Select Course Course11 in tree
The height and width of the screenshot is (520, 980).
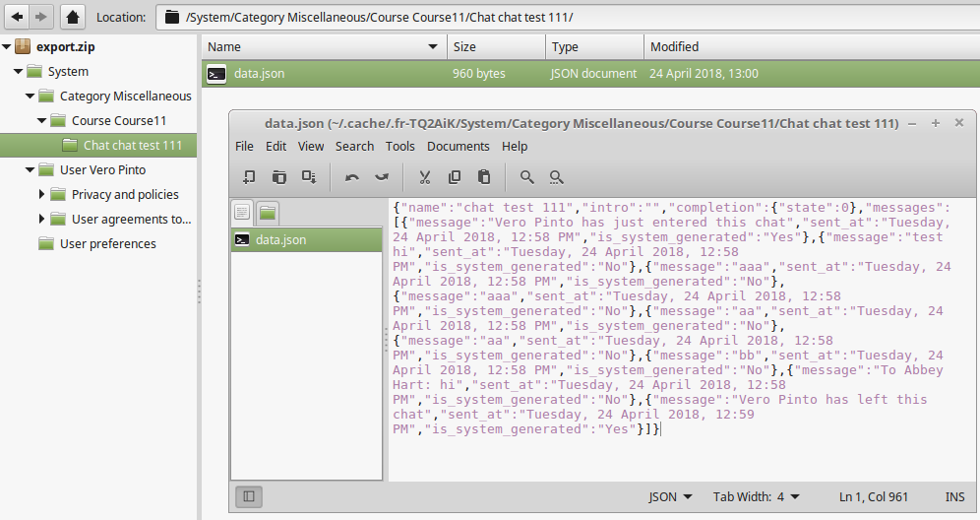coord(119,120)
